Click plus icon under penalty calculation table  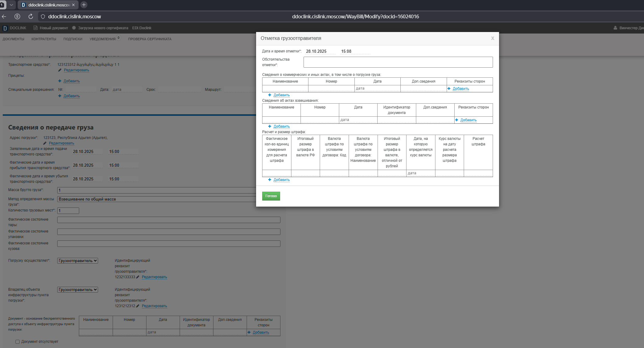pyautogui.click(x=269, y=180)
